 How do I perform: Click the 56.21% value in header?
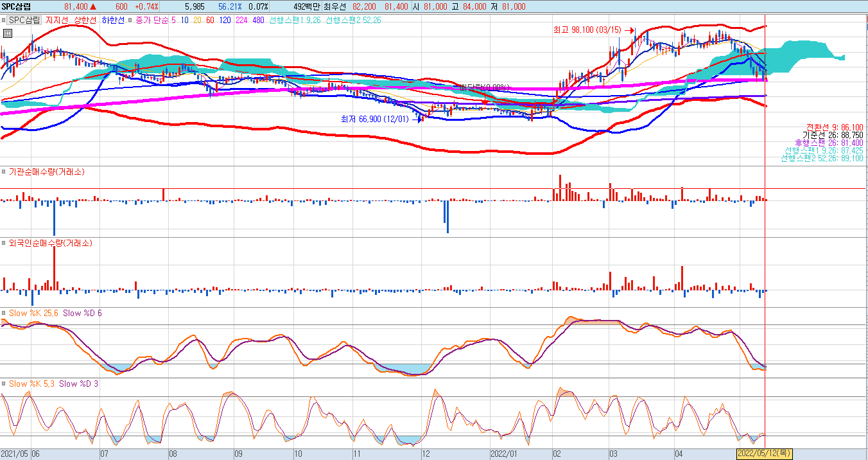[229, 6]
